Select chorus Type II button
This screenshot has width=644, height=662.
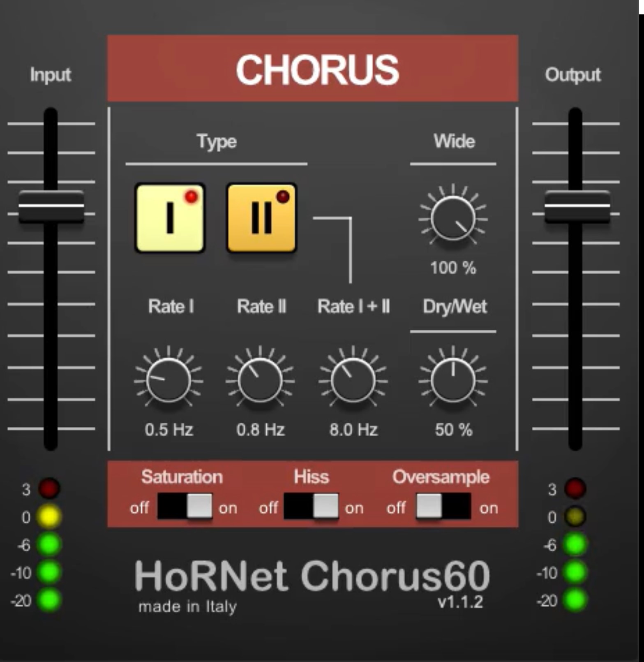[261, 218]
